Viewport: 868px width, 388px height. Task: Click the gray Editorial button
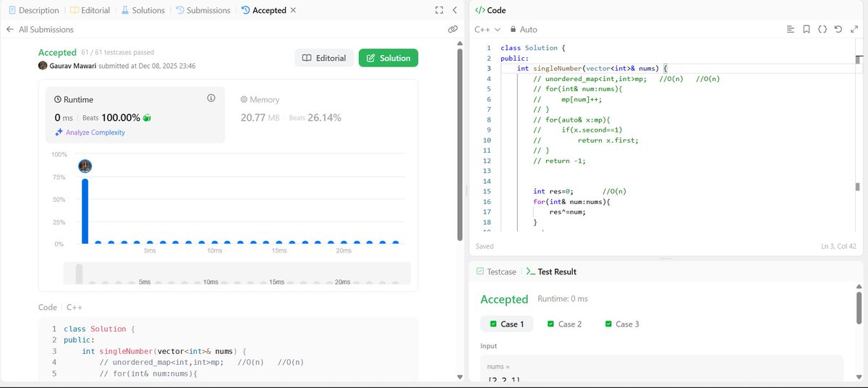324,58
